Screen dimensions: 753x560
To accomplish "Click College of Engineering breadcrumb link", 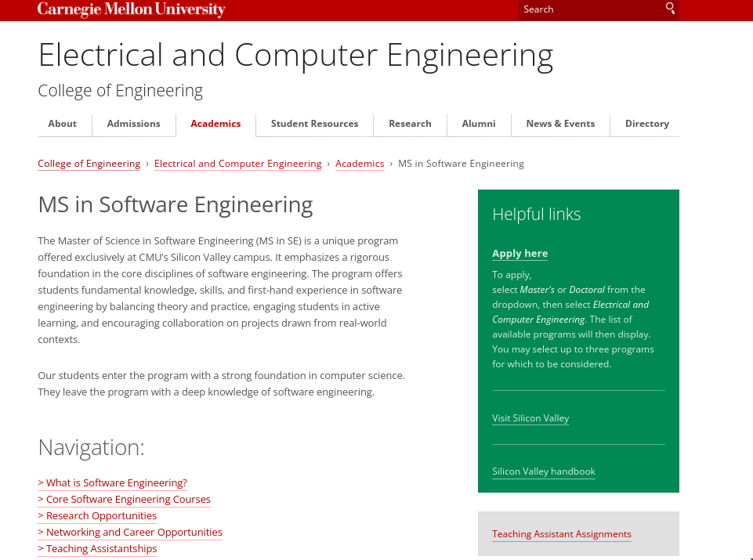I will point(89,164).
